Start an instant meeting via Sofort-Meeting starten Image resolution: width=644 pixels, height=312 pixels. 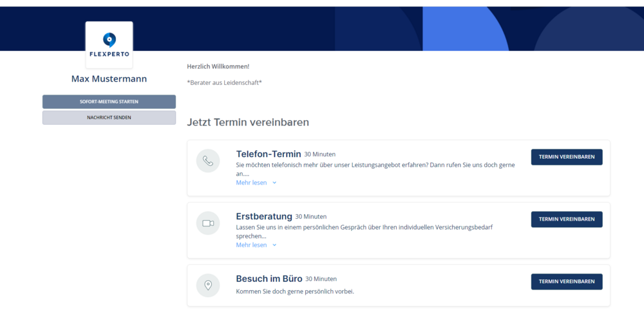point(109,102)
